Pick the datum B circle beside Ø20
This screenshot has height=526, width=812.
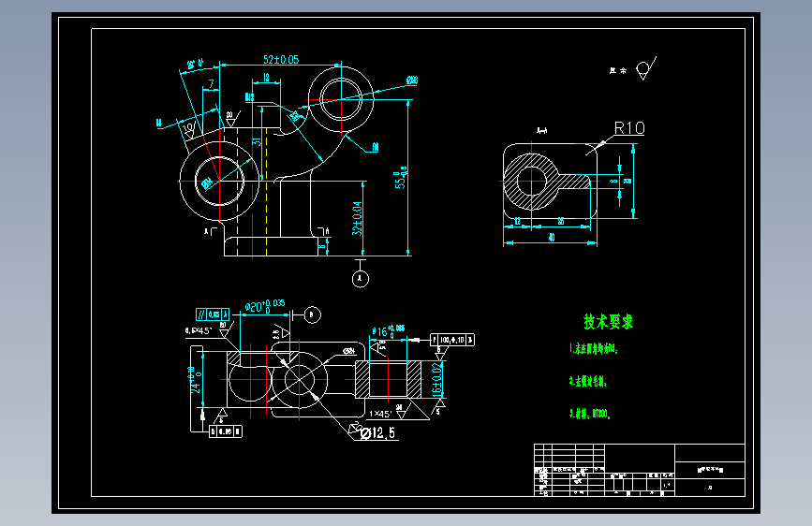pos(312,314)
